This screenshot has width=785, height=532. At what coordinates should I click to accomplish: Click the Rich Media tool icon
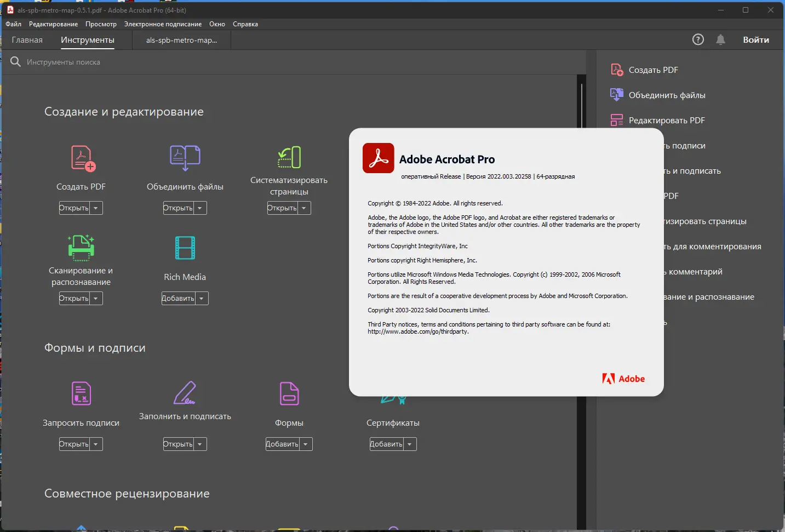click(x=185, y=248)
